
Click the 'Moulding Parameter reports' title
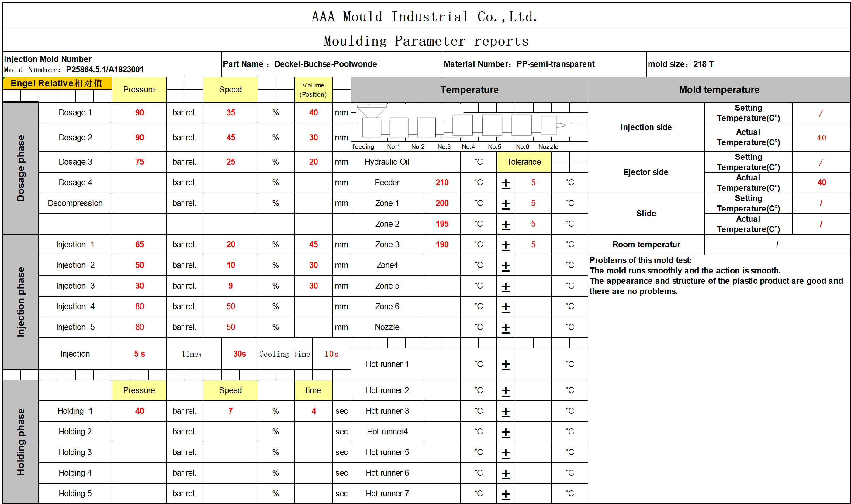pos(426,41)
